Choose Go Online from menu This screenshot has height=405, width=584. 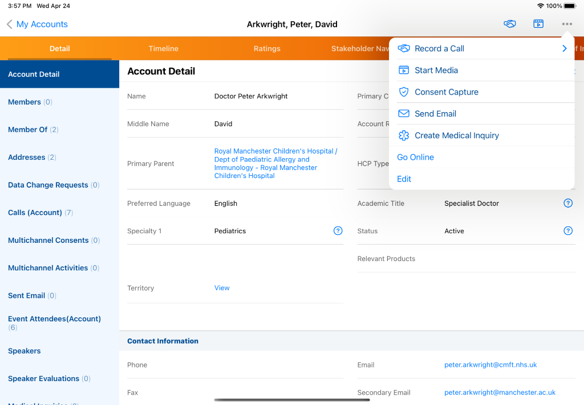click(x=482, y=157)
